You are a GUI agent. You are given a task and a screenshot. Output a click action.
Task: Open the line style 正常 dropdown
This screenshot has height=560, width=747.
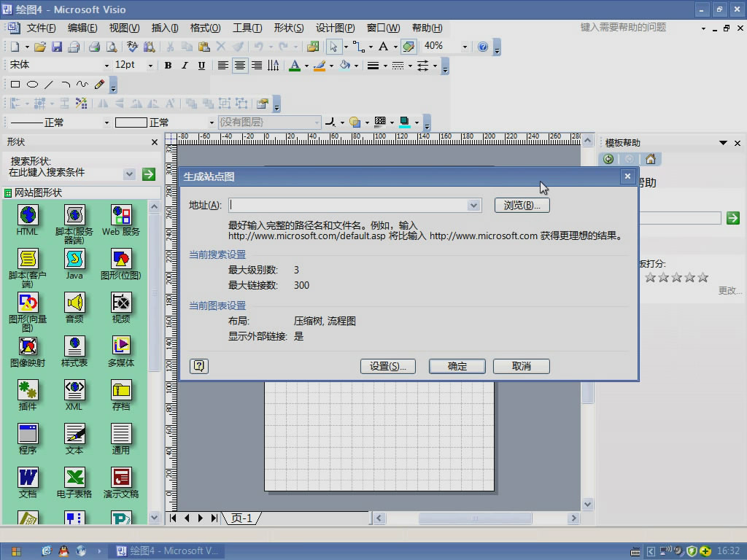107,122
